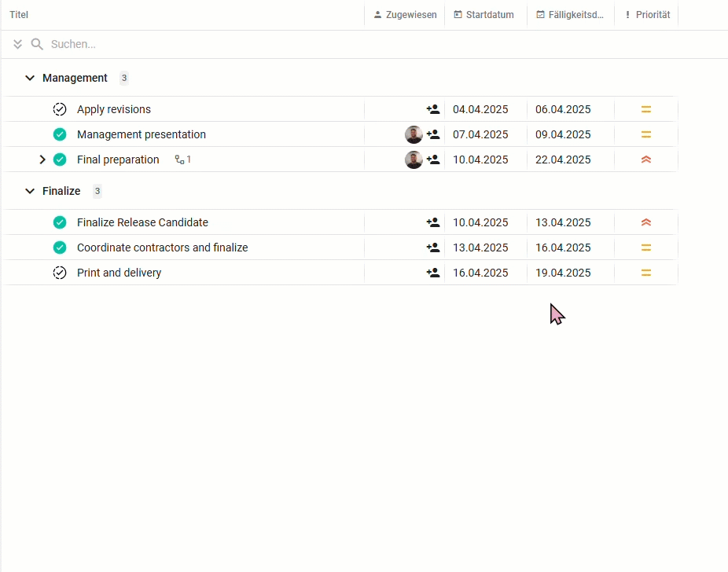This screenshot has height=572, width=728.
Task: Click assignee avatar on Management presentation
Action: [414, 134]
